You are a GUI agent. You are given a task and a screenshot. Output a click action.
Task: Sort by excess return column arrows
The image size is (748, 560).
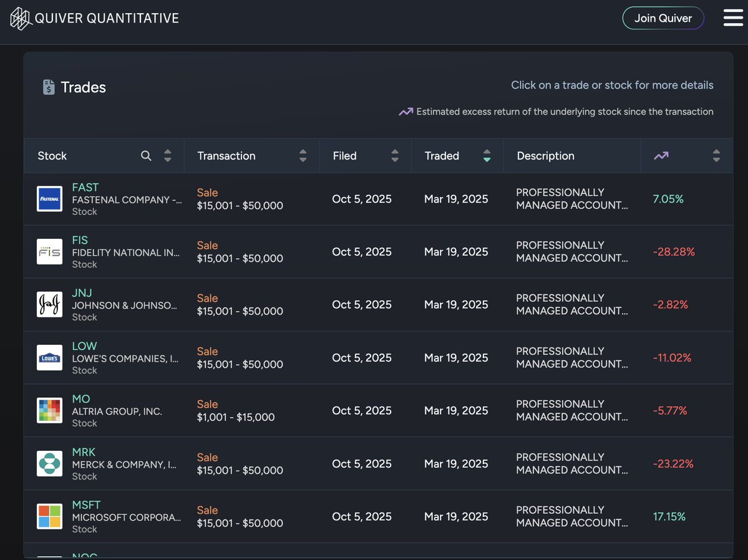pos(716,155)
